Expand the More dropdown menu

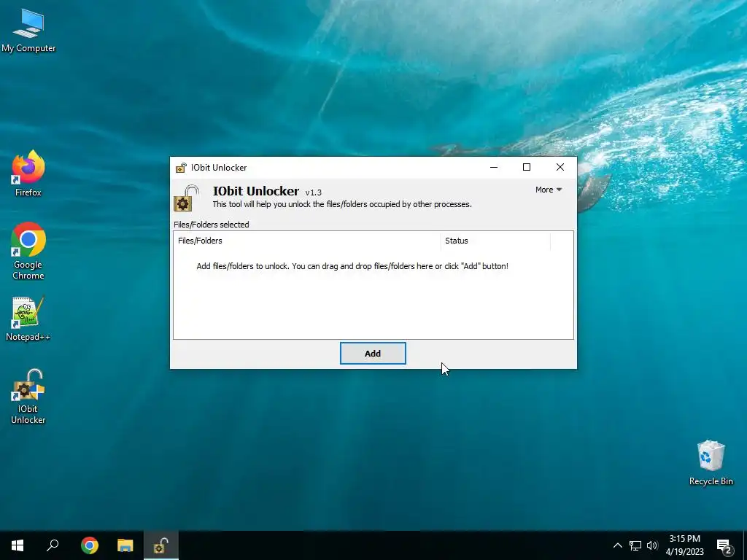[549, 190]
